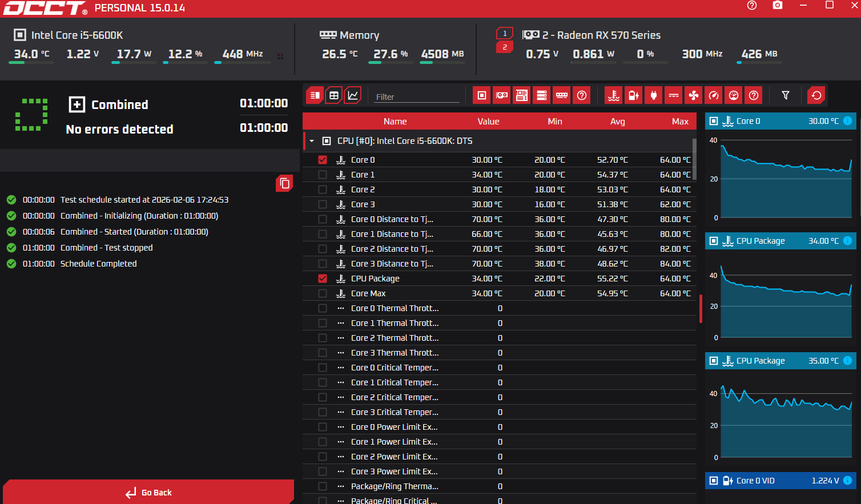Select the Core 3 Distance to Tj row

coord(500,264)
